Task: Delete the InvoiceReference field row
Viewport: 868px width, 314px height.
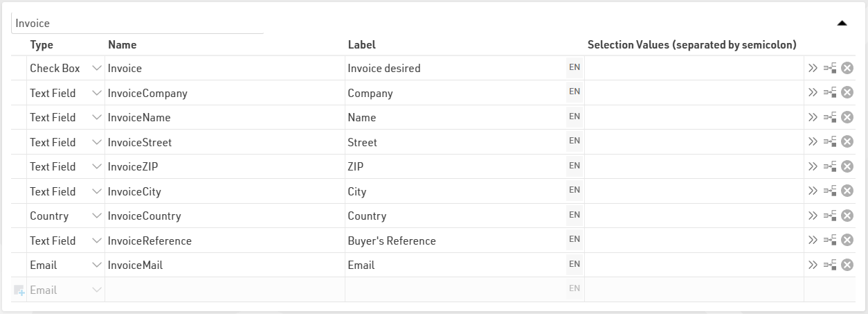Action: [x=847, y=241]
